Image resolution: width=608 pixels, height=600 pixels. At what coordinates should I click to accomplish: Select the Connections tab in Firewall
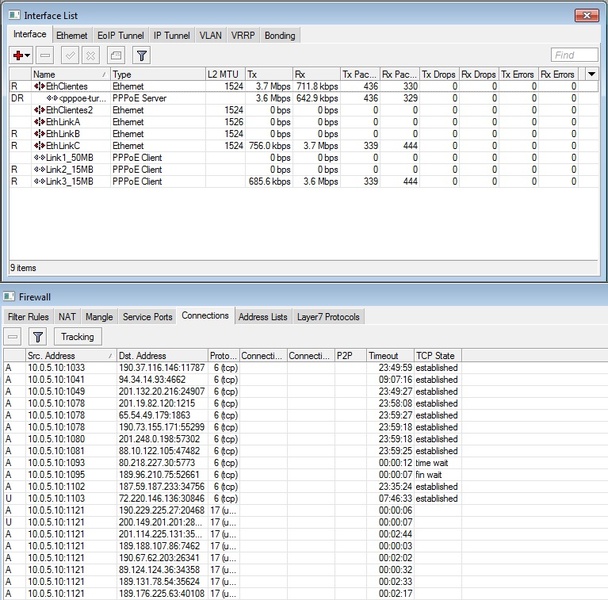tap(205, 316)
